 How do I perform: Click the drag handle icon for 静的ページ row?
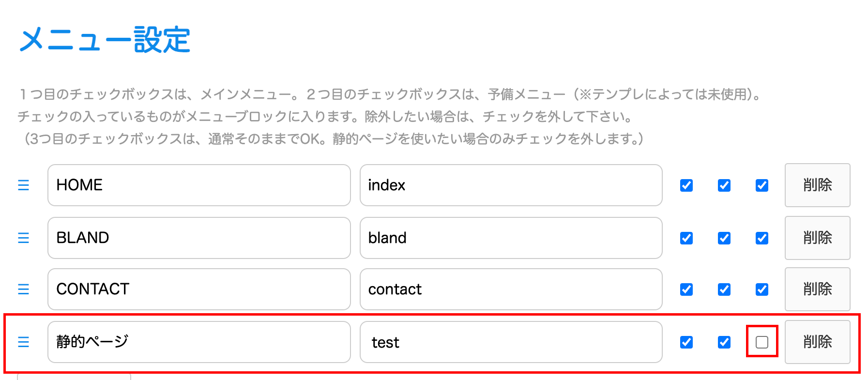(x=23, y=342)
